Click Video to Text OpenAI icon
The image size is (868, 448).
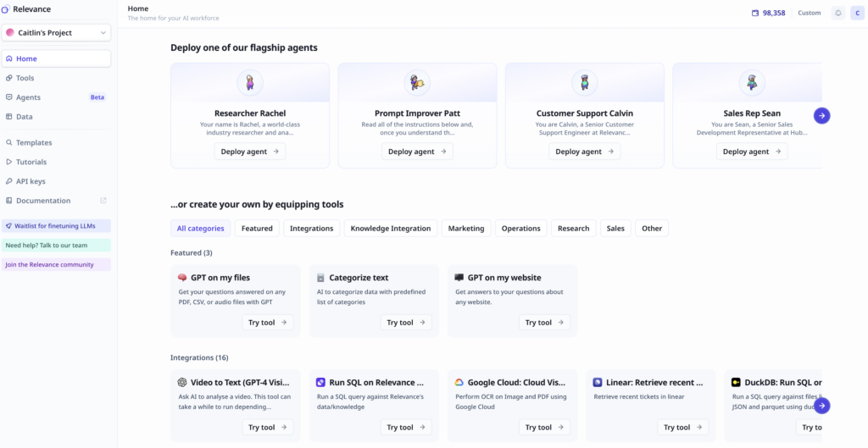182,382
